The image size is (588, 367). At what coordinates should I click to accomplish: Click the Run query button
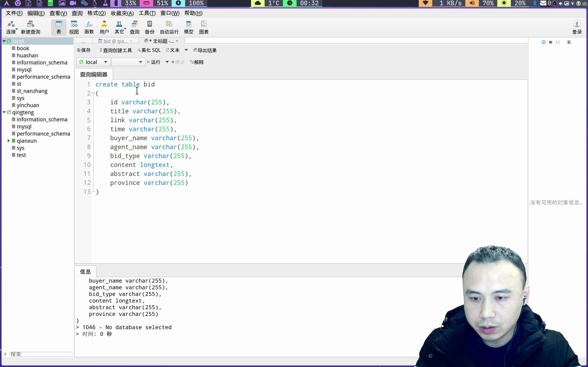pyautogui.click(x=154, y=62)
